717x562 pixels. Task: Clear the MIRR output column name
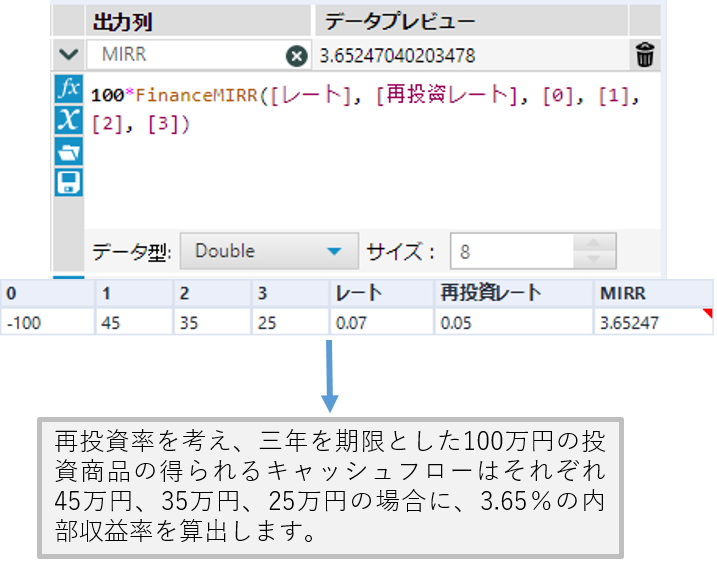[296, 56]
